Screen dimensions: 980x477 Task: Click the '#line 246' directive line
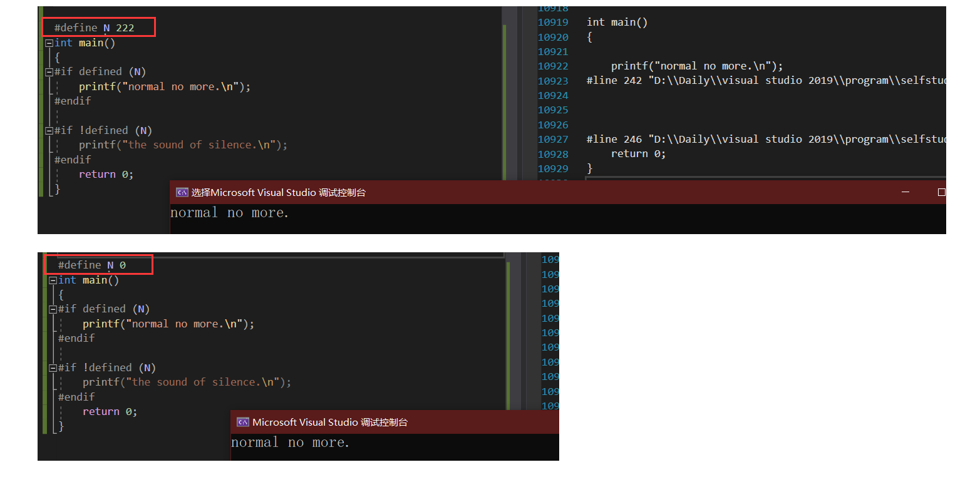click(x=766, y=139)
